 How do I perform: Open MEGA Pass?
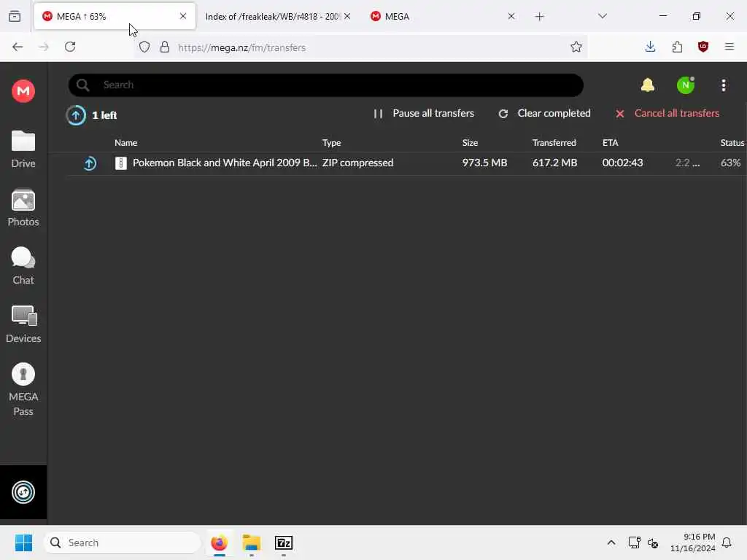tap(23, 389)
